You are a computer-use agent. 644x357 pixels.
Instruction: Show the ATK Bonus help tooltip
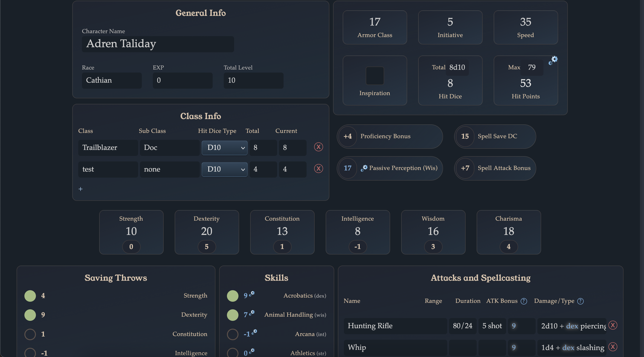pyautogui.click(x=524, y=301)
